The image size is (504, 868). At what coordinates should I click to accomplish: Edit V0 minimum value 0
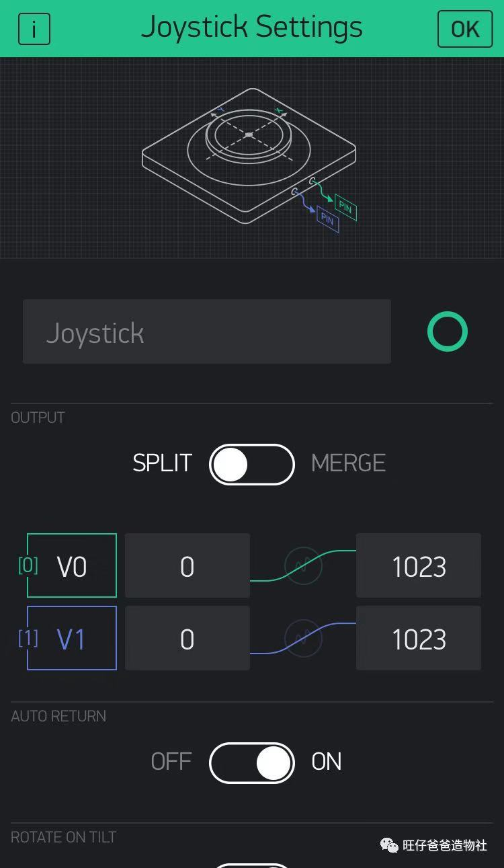tap(187, 565)
